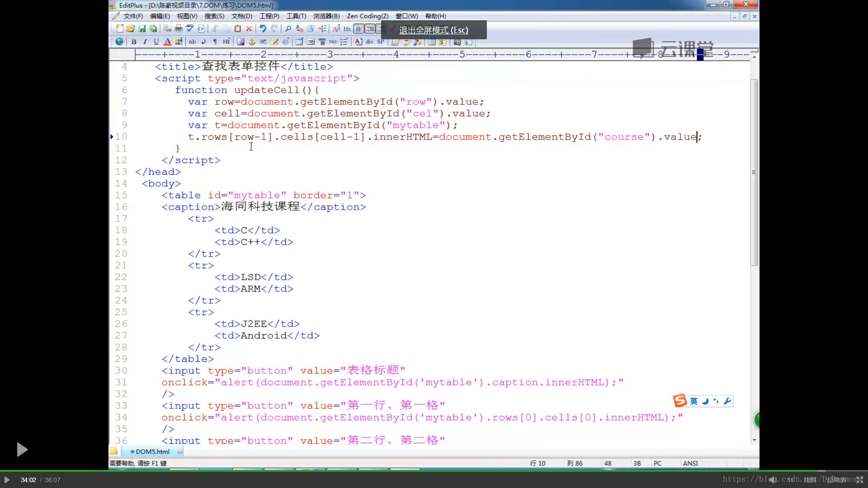
Task: Click the Undo arrow icon
Action: [x=263, y=29]
